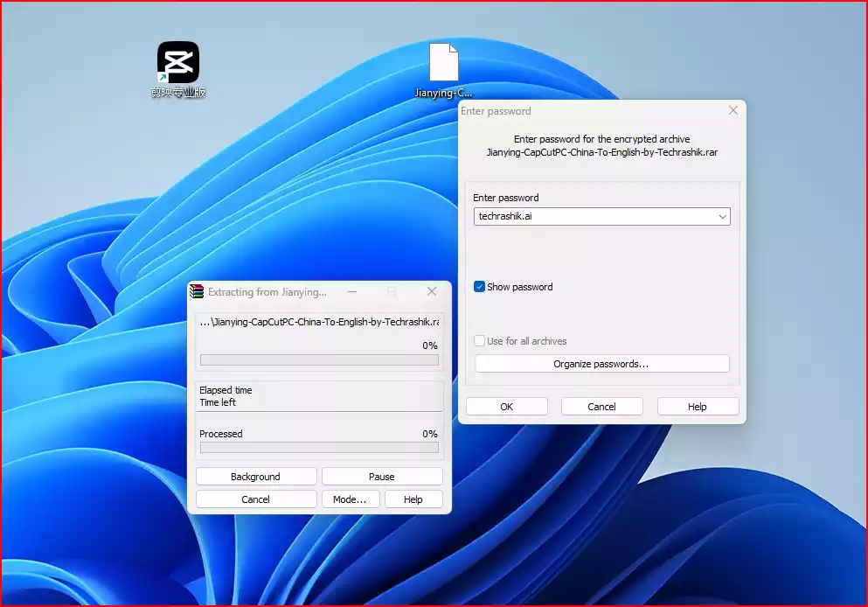Open the CapCut 剪映专业版 desktop shortcut
This screenshot has height=607, width=868.
click(x=177, y=69)
